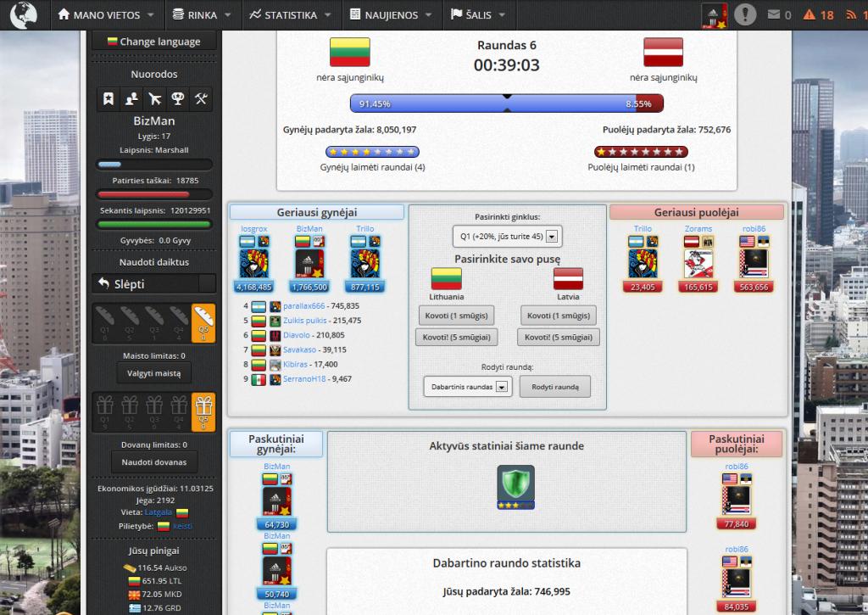Screen dimensions: 868x615
Task: Click the avatar icon beside parallax666
Action: coord(275,306)
